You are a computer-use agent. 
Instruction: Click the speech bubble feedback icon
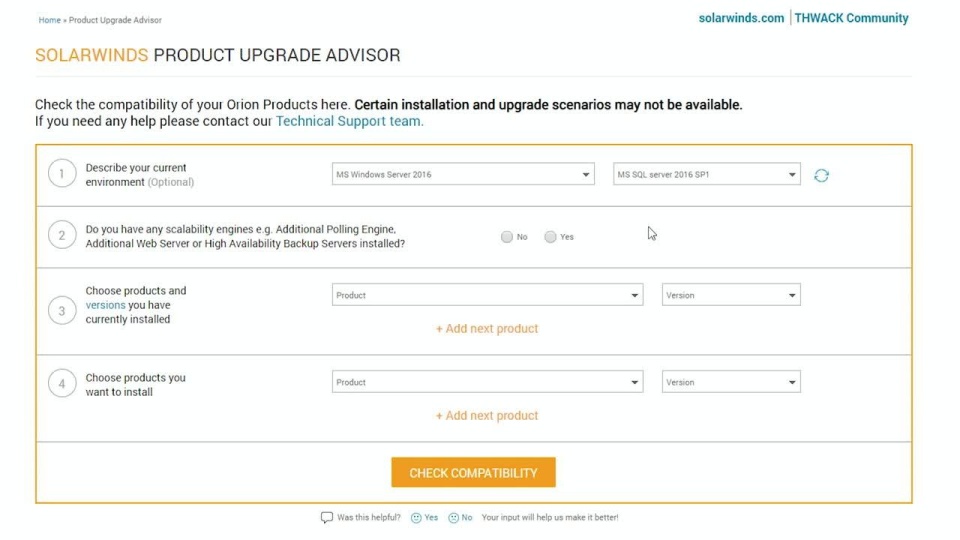(326, 518)
